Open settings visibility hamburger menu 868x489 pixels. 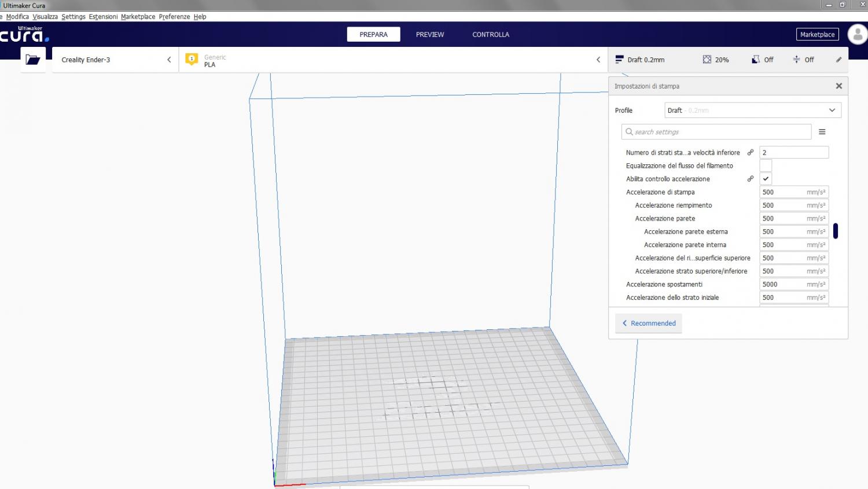822,132
